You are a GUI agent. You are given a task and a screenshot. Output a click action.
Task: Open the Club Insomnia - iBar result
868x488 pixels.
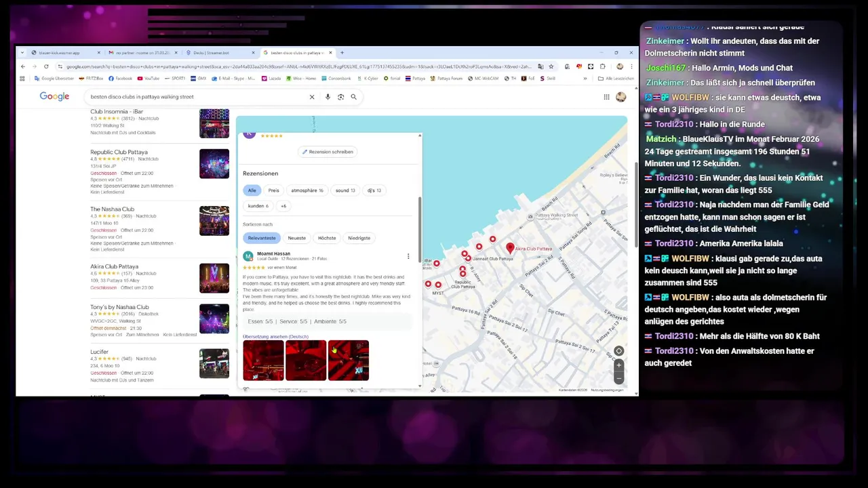click(x=117, y=111)
